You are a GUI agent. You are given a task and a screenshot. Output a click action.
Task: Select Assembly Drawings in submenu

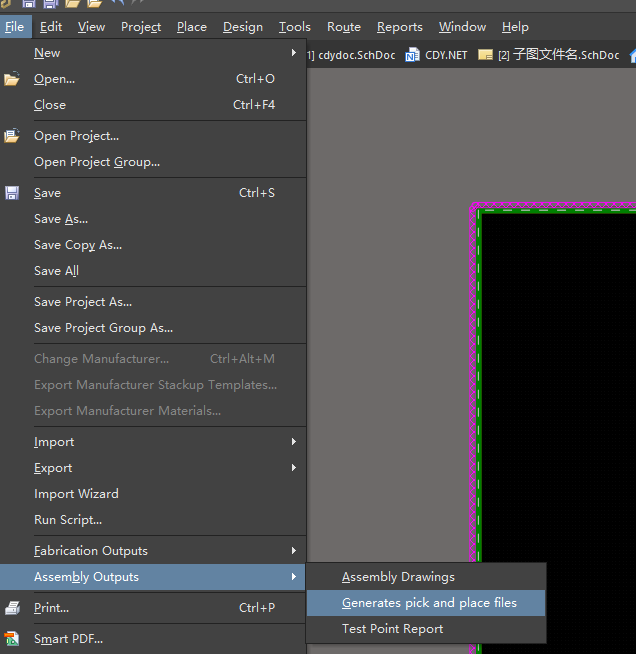426,577
